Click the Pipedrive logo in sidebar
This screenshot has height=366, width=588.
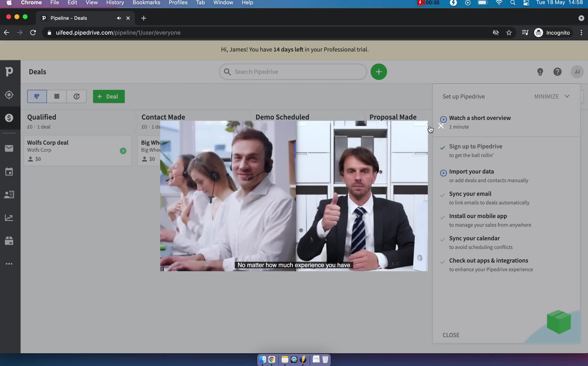pyautogui.click(x=9, y=71)
